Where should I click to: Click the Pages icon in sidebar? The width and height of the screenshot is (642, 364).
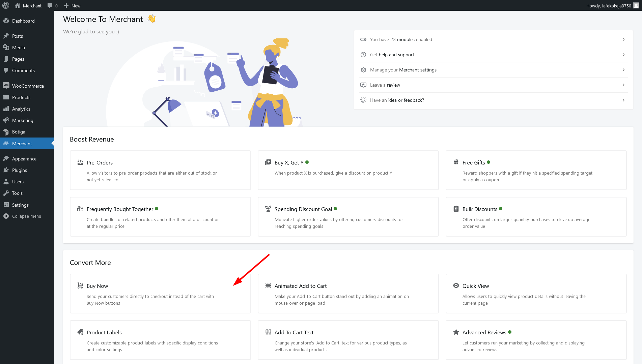point(6,59)
